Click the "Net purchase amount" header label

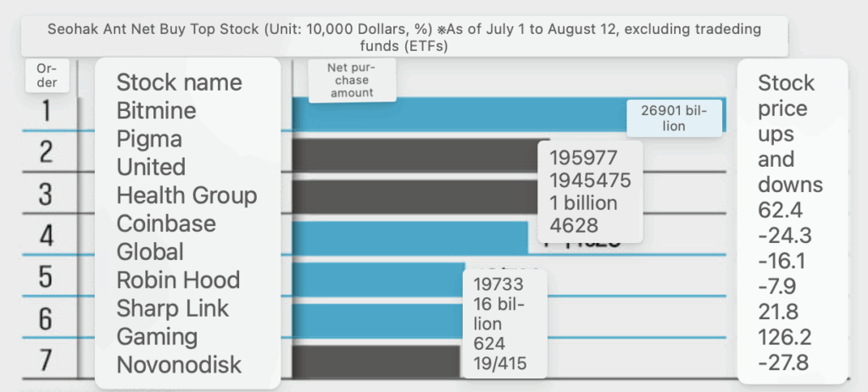click(352, 80)
